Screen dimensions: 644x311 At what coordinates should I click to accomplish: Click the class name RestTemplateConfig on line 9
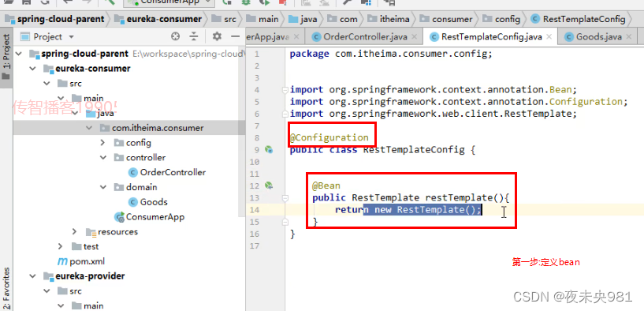click(414, 150)
